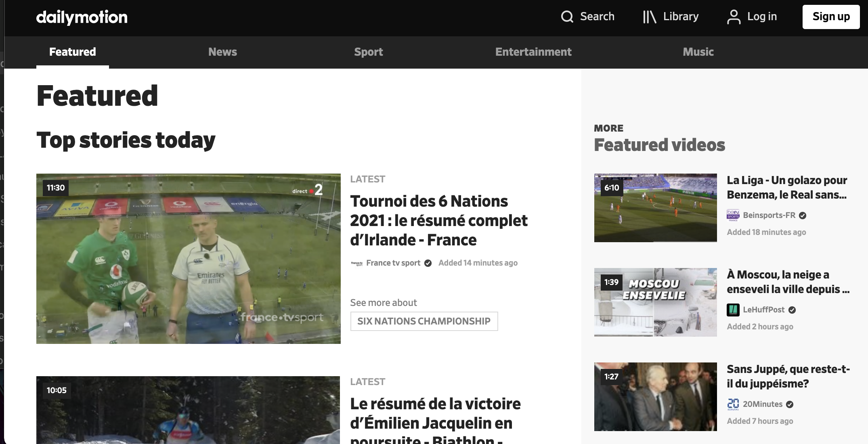868x444 pixels.
Task: Play the Irlande - France rugby thumbnail
Action: (x=188, y=259)
